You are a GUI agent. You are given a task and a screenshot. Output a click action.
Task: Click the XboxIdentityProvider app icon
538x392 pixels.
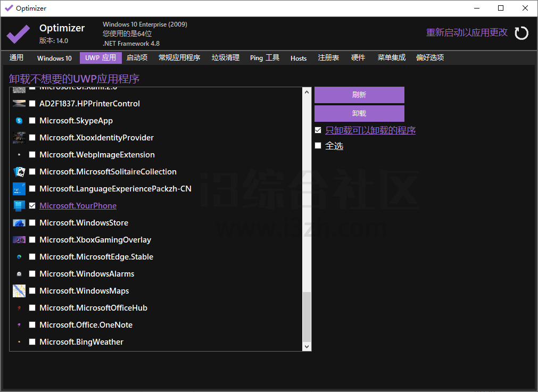click(x=19, y=138)
